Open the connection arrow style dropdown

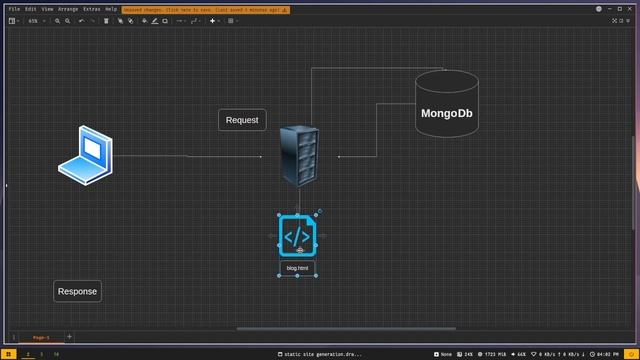[181, 21]
